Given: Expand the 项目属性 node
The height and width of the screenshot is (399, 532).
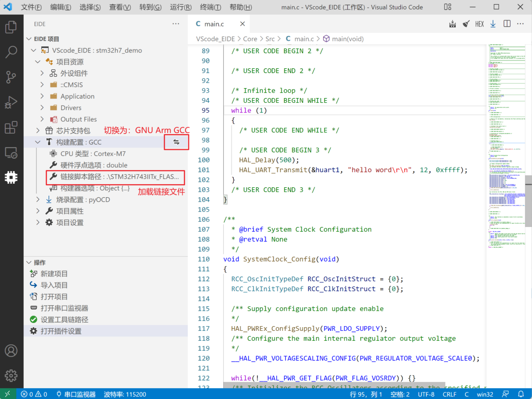Looking at the screenshot, I should point(38,211).
